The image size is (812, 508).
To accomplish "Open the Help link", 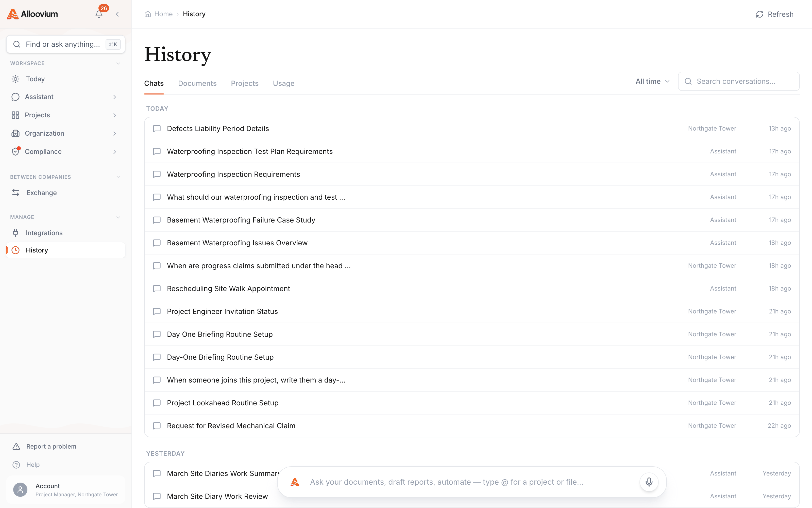I will coord(66,465).
